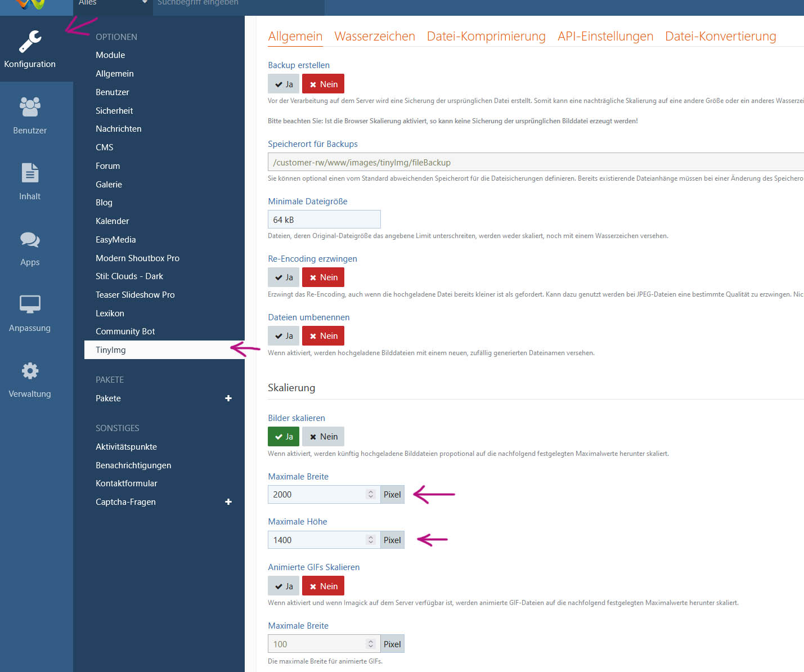Open the Alles search scope dropdown
The height and width of the screenshot is (672, 804).
pos(113,3)
